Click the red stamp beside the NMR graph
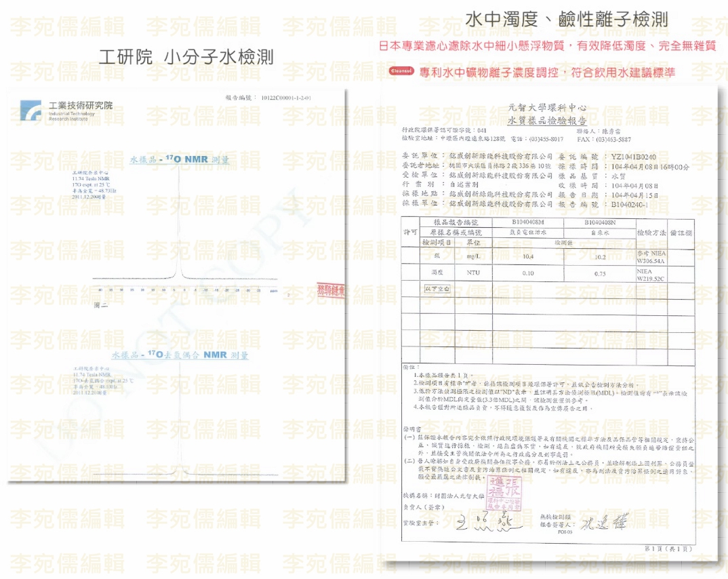728x579 pixels. pyautogui.click(x=331, y=292)
